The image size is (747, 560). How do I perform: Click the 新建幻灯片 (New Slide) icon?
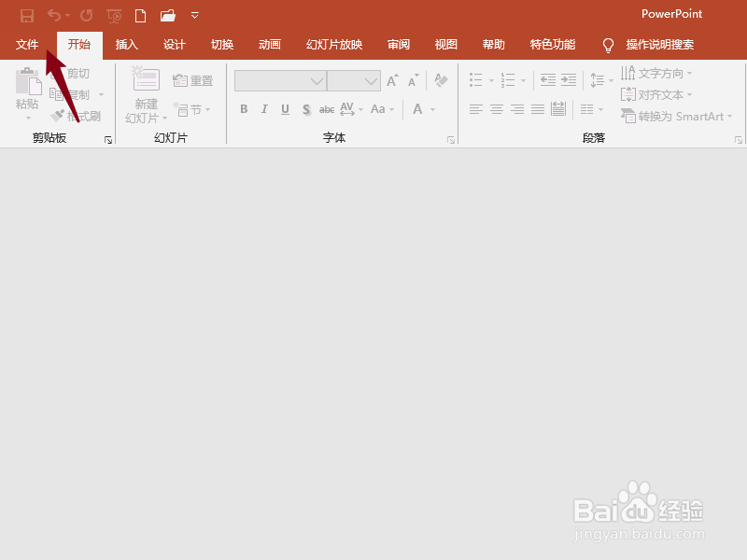click(146, 78)
